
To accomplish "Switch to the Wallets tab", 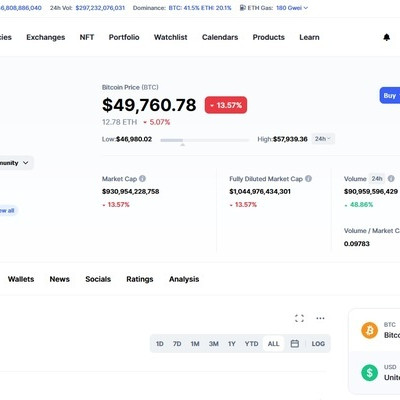I will [x=21, y=279].
